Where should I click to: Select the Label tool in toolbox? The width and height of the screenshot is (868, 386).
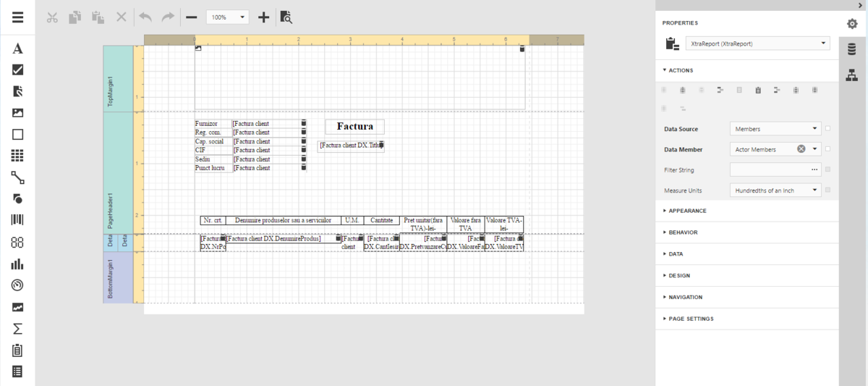tap(17, 49)
